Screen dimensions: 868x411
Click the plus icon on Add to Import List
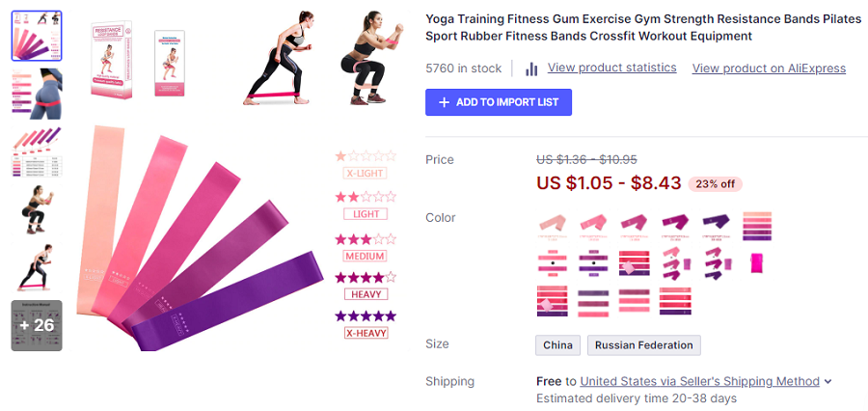444,102
